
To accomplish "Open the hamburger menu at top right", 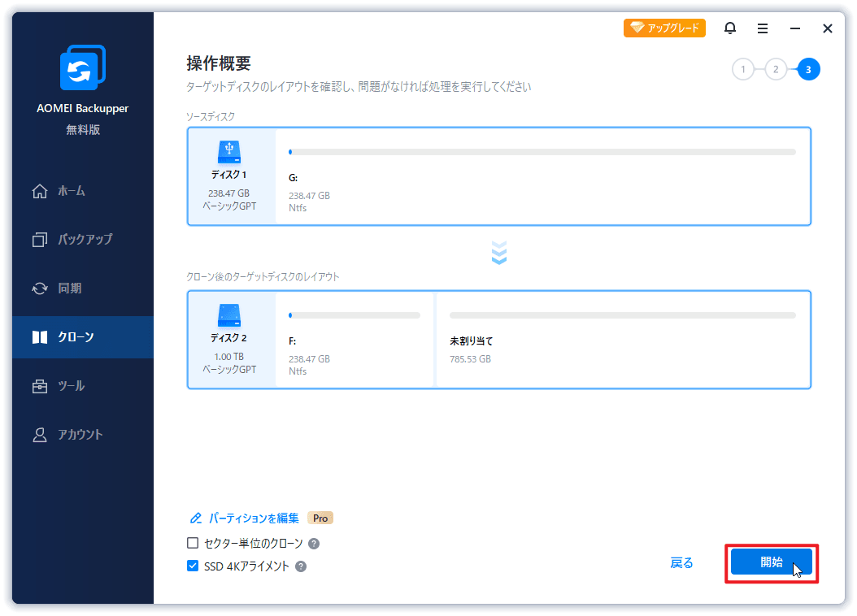I will [x=763, y=28].
